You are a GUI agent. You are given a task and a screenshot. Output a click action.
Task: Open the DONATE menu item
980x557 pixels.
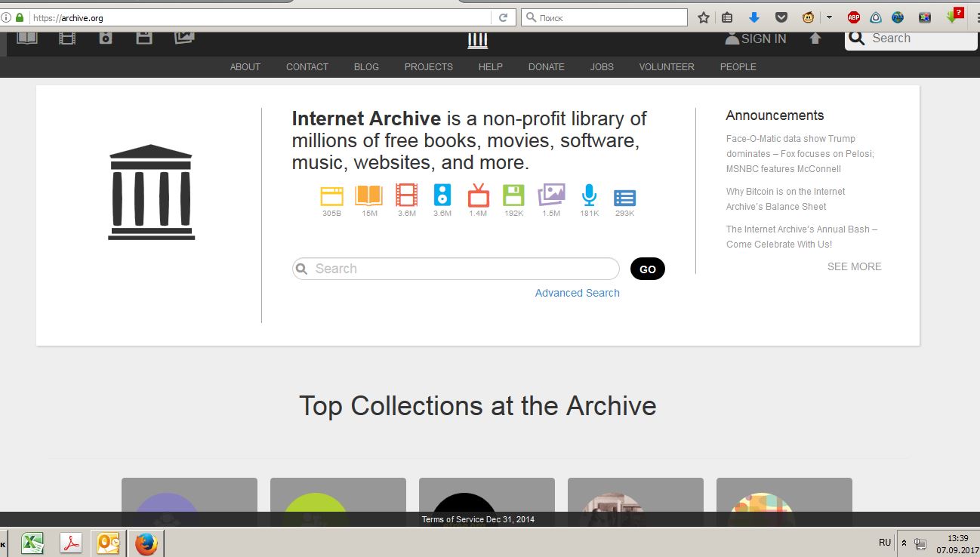pyautogui.click(x=547, y=66)
